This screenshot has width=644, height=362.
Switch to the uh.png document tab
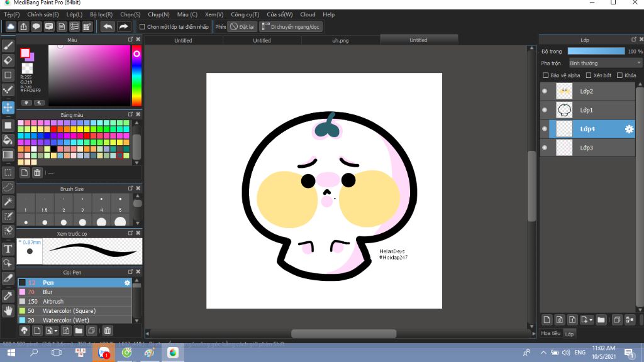coord(340,40)
